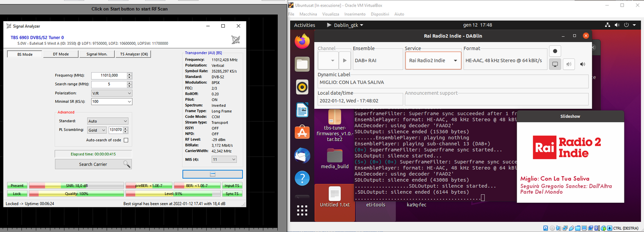
Task: Toggle the Input TS indicator
Action: pyautogui.click(x=232, y=185)
